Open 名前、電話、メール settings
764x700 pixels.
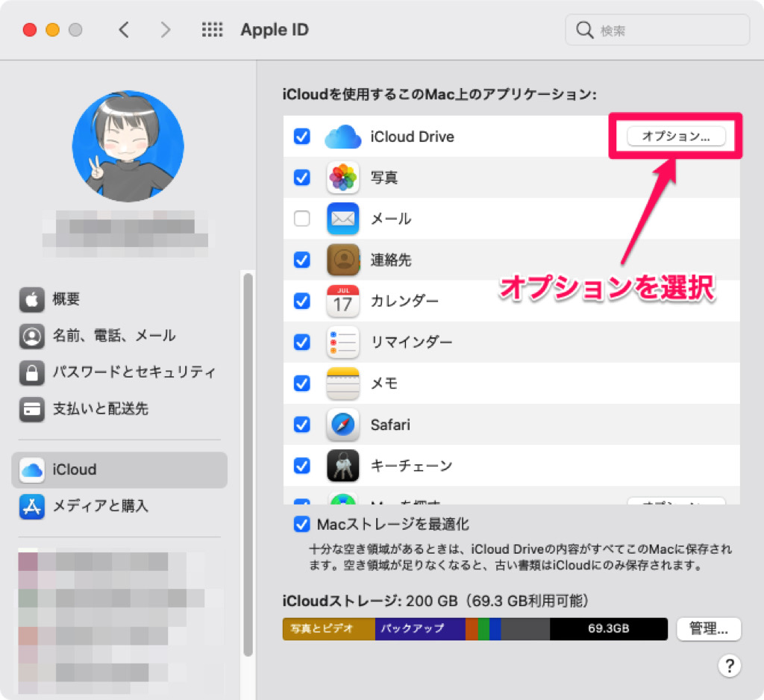tap(119, 336)
